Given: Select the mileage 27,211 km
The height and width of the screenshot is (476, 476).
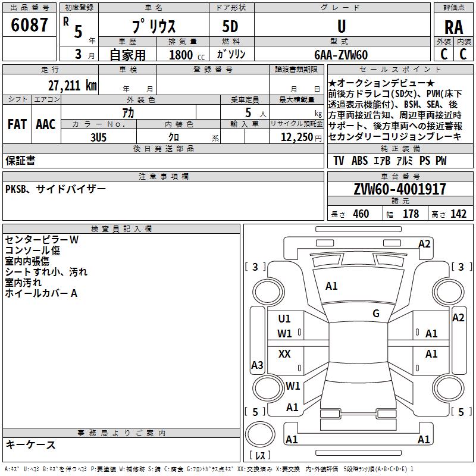Looking at the screenshot, I should pos(73,86).
